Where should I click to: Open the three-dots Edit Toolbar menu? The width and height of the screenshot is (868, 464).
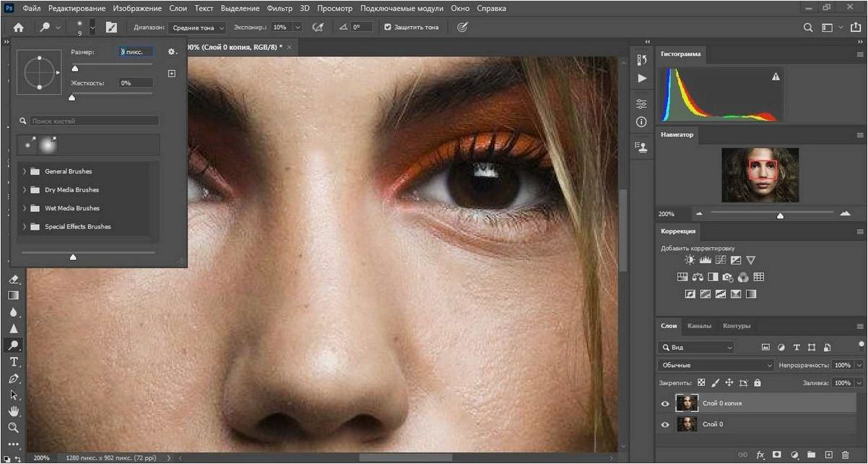point(13,443)
